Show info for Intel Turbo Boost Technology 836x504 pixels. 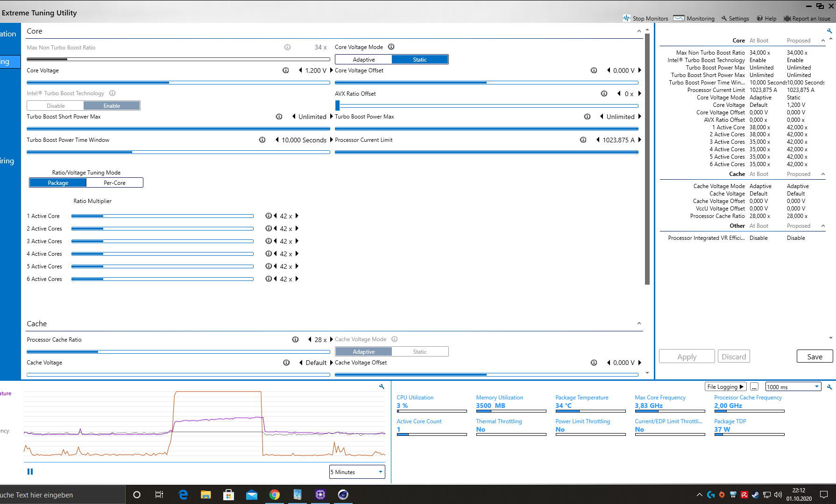point(113,93)
